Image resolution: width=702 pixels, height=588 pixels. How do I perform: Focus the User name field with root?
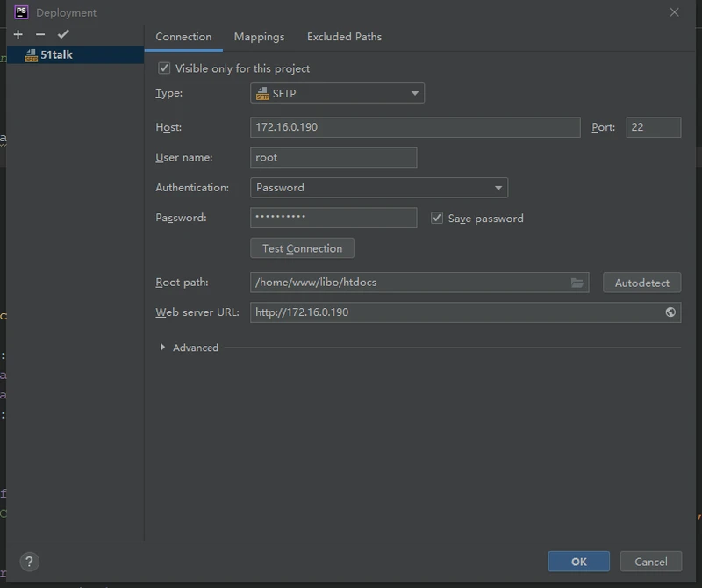pyautogui.click(x=333, y=158)
